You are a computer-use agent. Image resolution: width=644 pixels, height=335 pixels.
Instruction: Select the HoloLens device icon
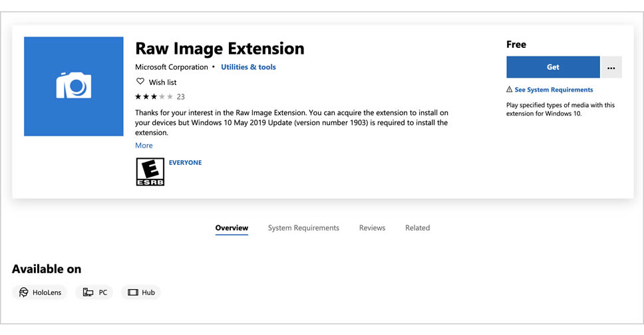[x=24, y=292]
